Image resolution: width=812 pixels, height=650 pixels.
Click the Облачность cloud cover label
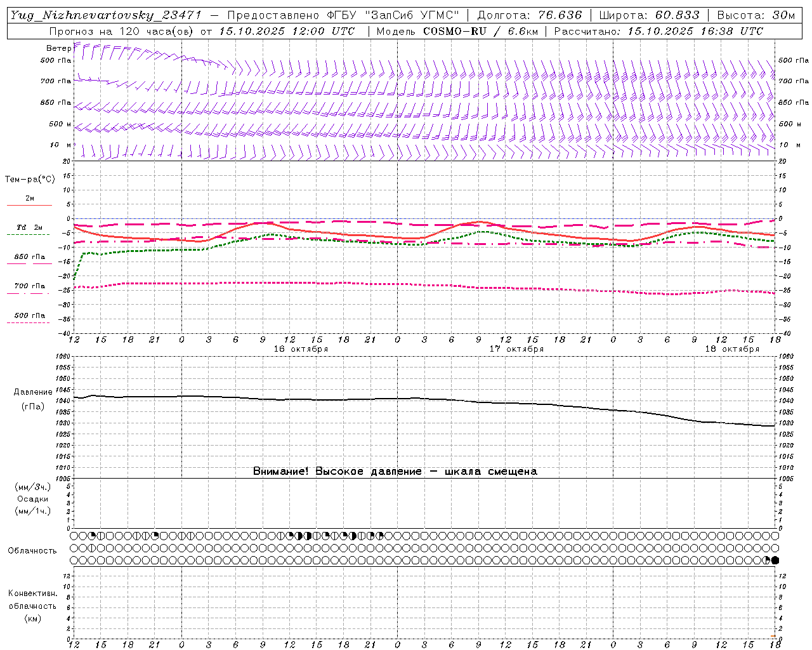click(x=32, y=550)
